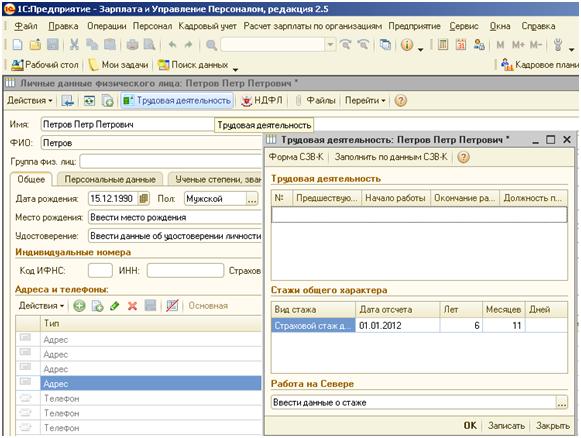The height and width of the screenshot is (438, 581).
Task: Click the Save diskette icon in main toolbar
Action: tap(53, 45)
